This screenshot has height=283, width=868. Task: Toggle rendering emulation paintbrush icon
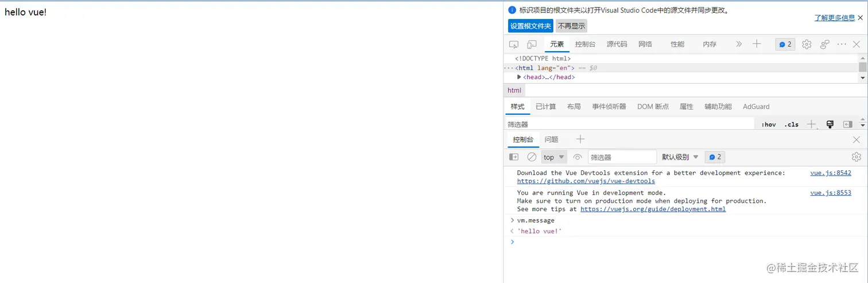coord(830,124)
